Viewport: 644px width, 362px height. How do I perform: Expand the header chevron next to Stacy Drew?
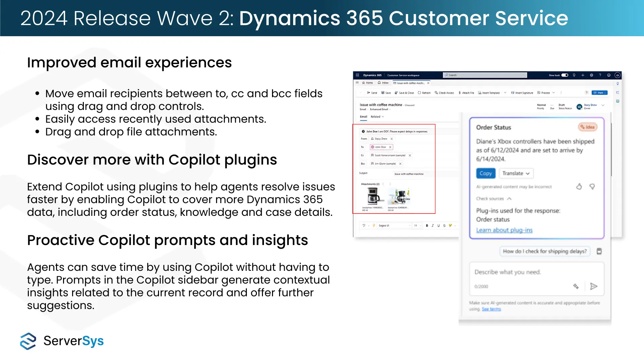pos(603,105)
